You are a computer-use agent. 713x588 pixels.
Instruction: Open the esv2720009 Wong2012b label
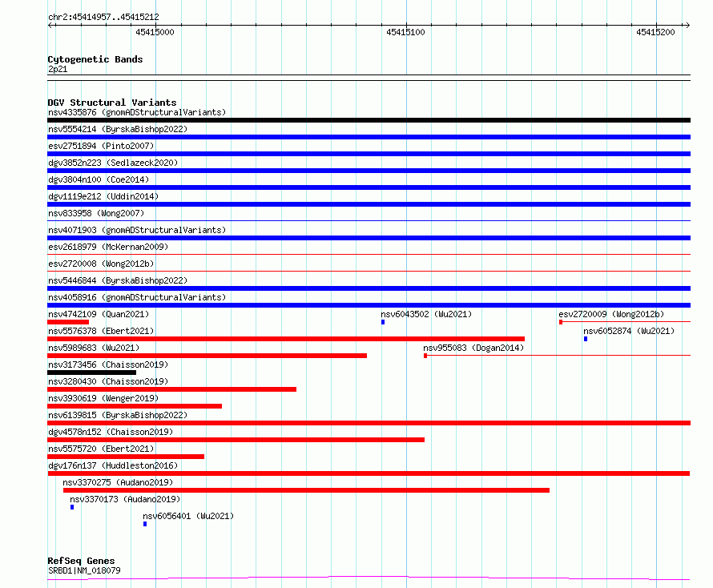(x=611, y=314)
